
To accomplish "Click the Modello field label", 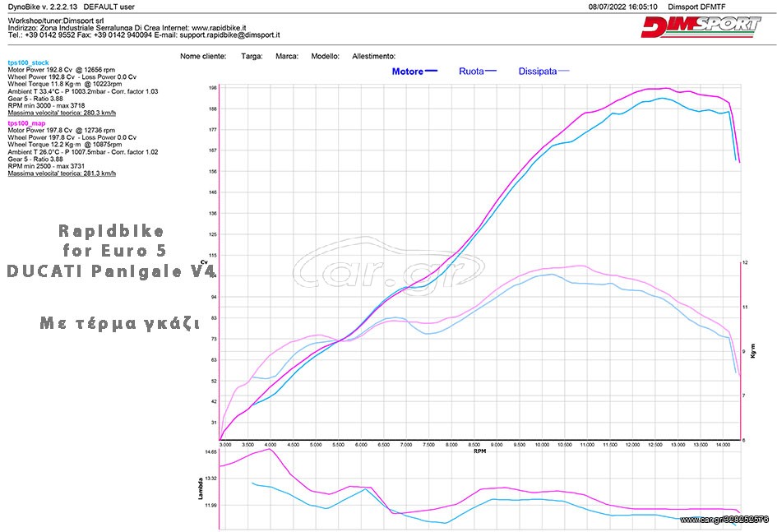I will coord(325,56).
